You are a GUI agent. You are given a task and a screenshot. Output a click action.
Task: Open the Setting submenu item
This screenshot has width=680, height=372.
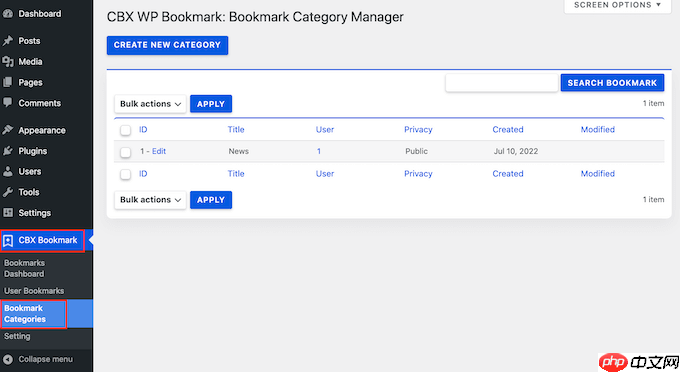point(17,336)
